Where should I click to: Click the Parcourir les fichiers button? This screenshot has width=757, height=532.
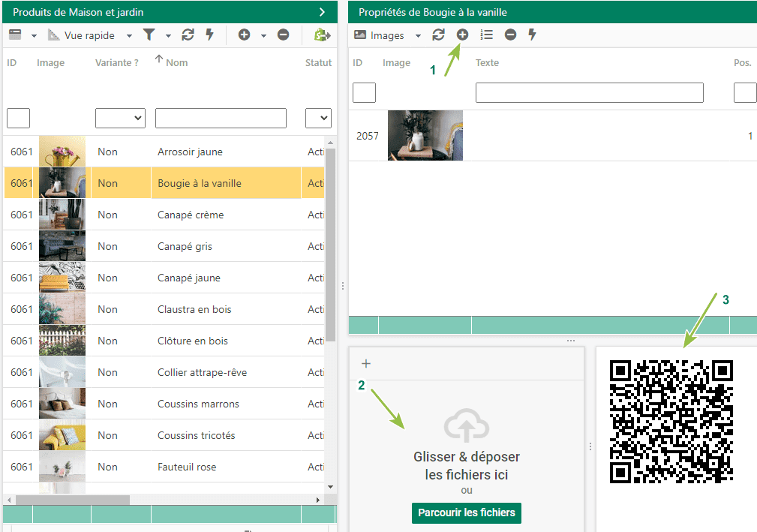coord(467,512)
